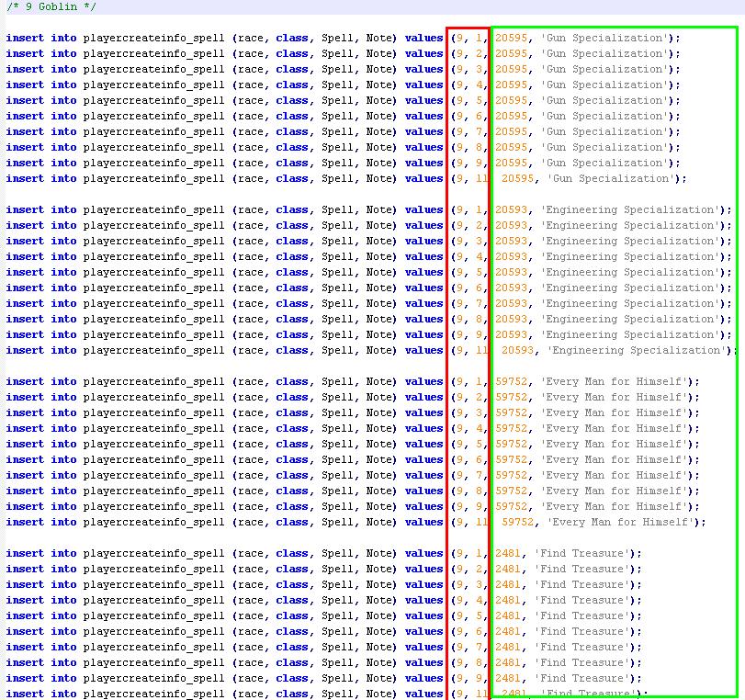Click spell ID 2481 in the class 9 row

click(508, 678)
